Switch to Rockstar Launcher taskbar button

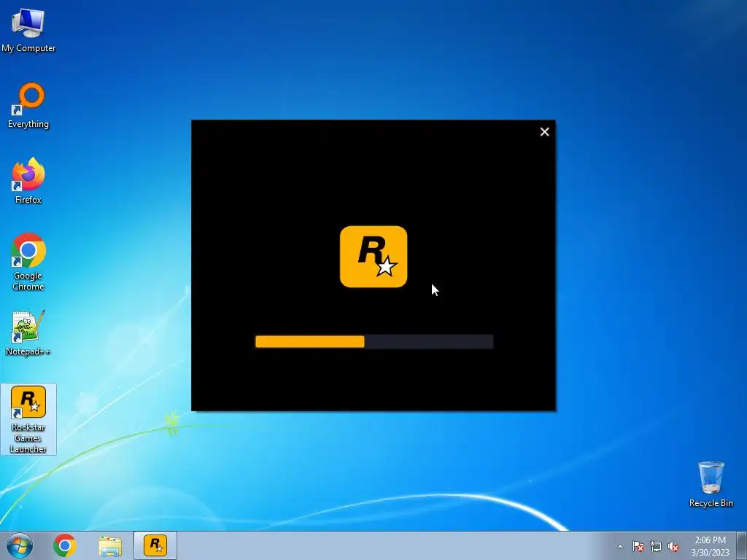click(x=155, y=545)
